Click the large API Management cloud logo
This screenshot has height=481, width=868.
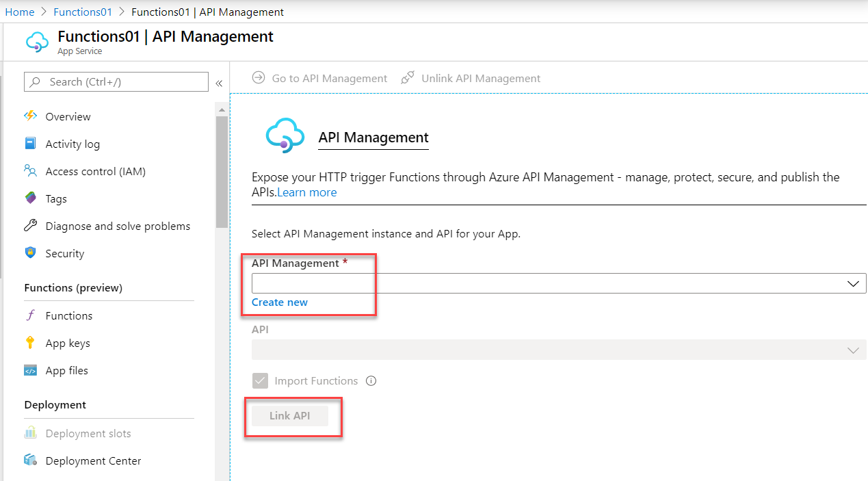click(284, 135)
